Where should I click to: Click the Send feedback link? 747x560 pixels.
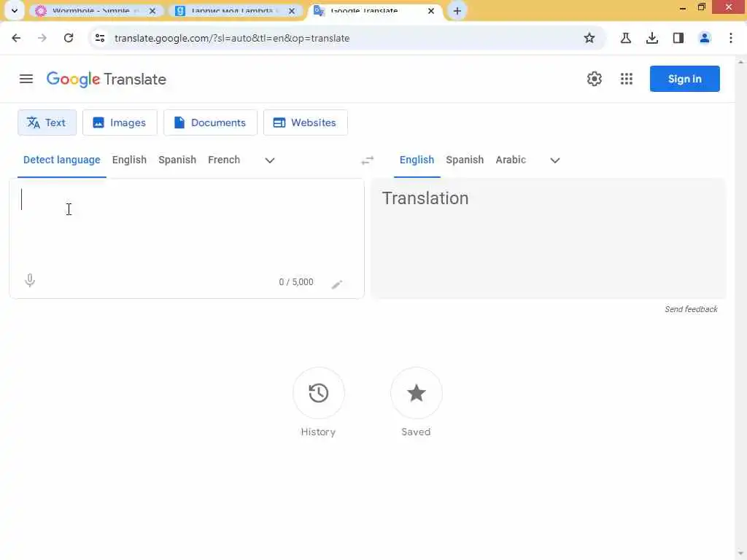pos(691,309)
